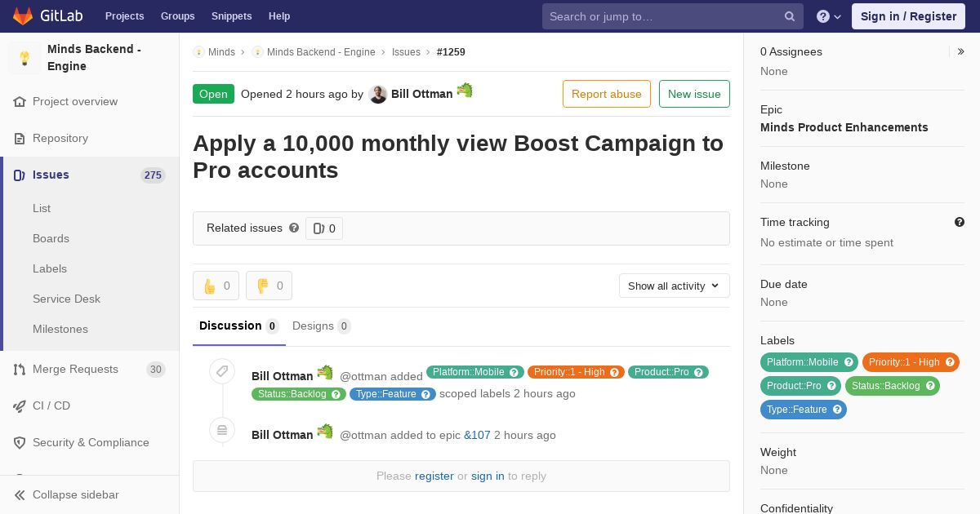Click the register link in reply box

tap(434, 476)
